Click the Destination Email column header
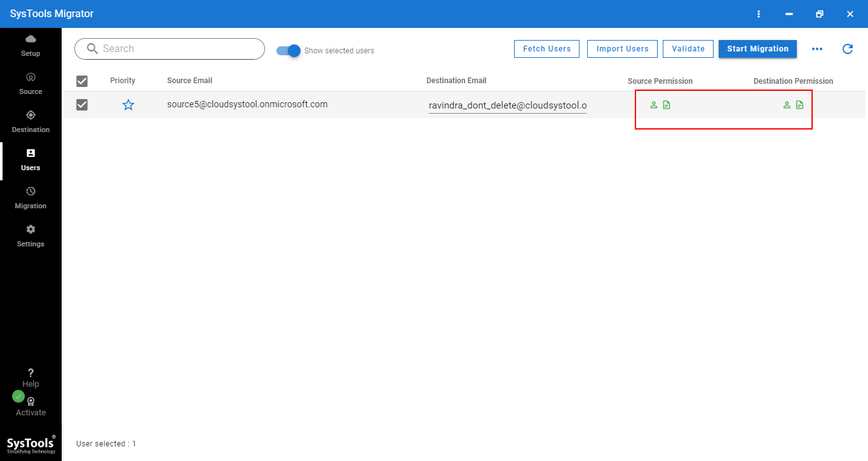868x461 pixels. (x=456, y=81)
